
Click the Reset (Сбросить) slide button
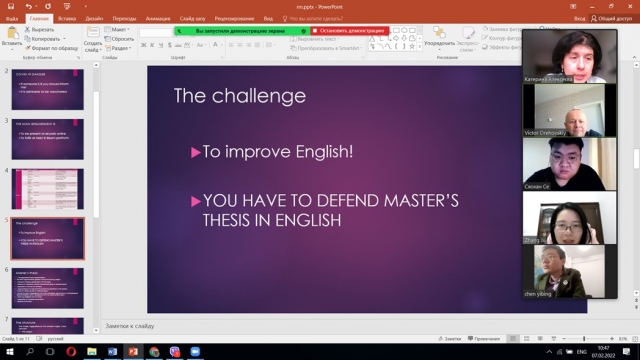pyautogui.click(x=119, y=39)
